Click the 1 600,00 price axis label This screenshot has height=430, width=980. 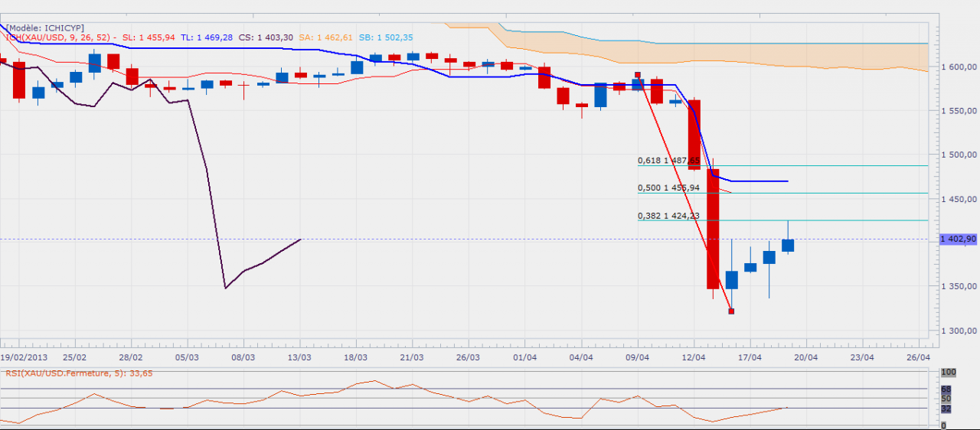click(957, 67)
